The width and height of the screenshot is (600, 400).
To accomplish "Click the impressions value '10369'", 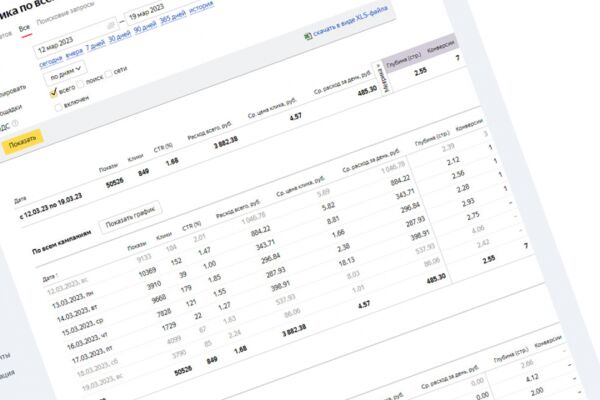I will pos(147,272).
